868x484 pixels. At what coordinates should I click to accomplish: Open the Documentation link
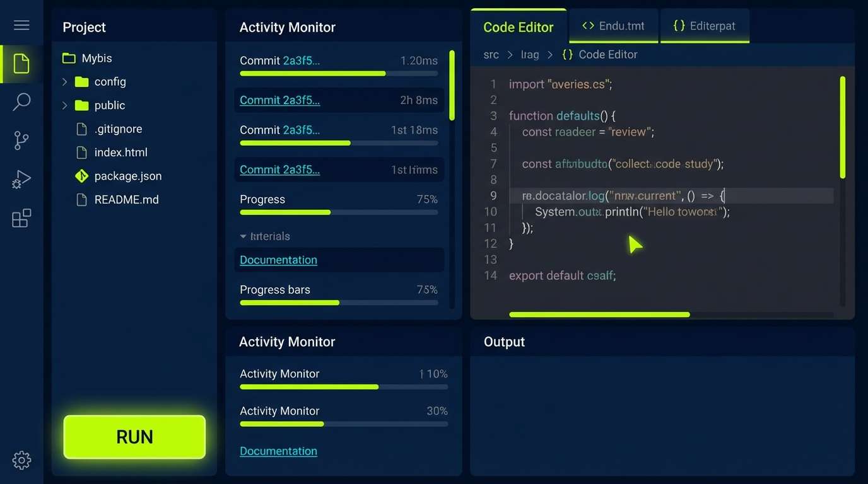pyautogui.click(x=278, y=260)
